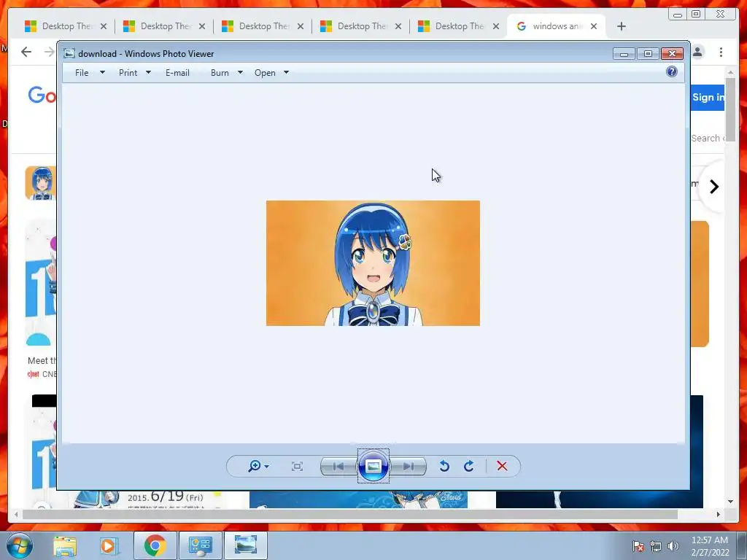Screen dimensions: 747x560
Task: Expand the Open dropdown arrow
Action: tap(286, 73)
